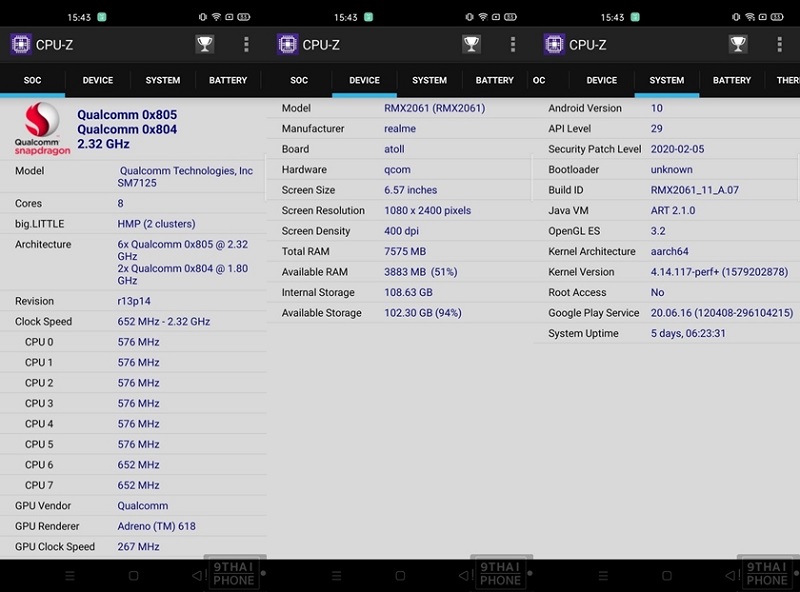Open the three-dot overflow menu in middle screen
This screenshot has height=592, width=800.
(513, 44)
